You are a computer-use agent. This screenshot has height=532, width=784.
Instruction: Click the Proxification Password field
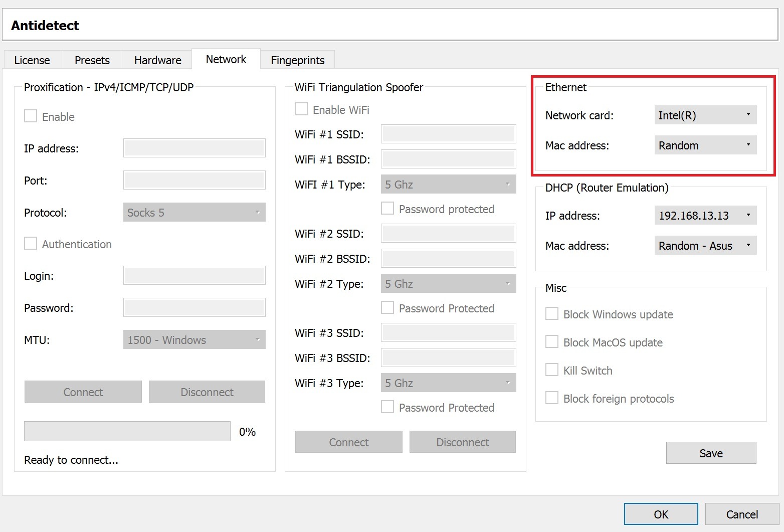tap(194, 307)
